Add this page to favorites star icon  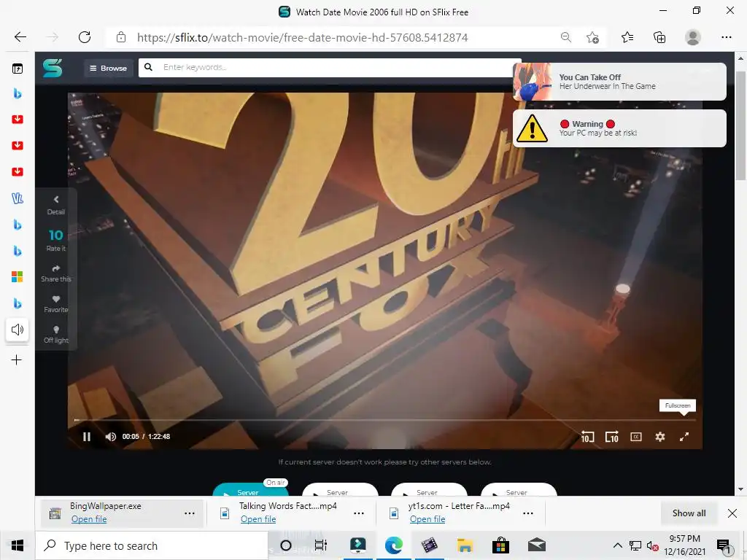(x=592, y=37)
